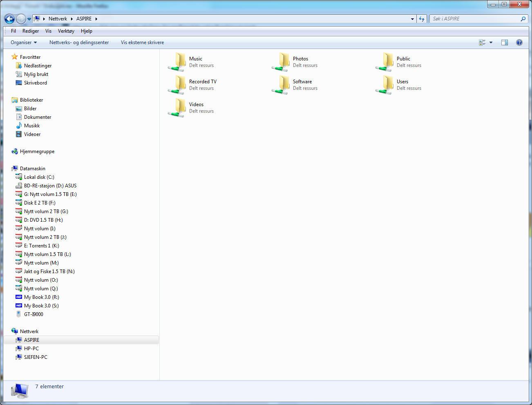Screen dimensions: 532x405
Task: Select Nytt volum (M:) drive
Action: pos(41,263)
